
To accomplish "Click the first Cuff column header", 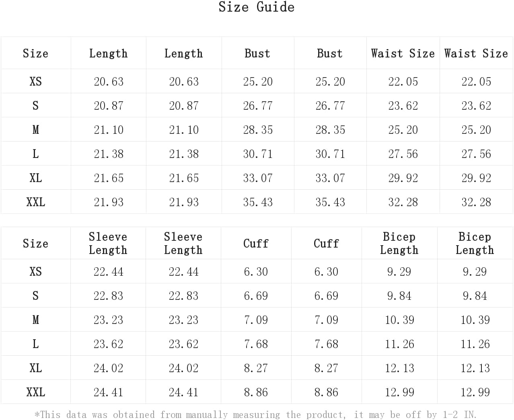I will point(256,244).
